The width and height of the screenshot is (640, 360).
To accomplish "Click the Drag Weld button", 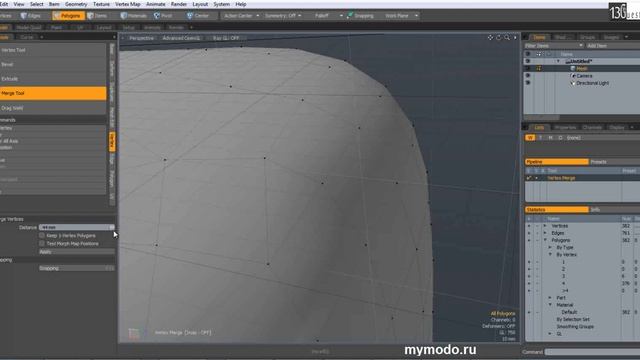I will [x=53, y=108].
